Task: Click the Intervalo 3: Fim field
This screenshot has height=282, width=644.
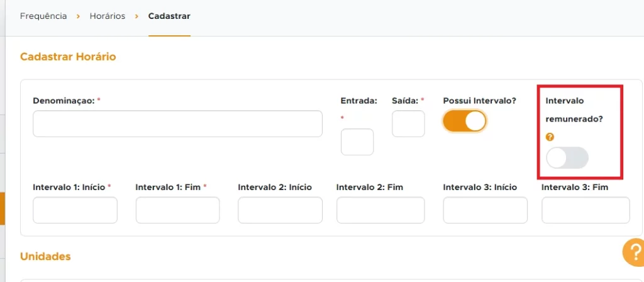Action: [586, 210]
